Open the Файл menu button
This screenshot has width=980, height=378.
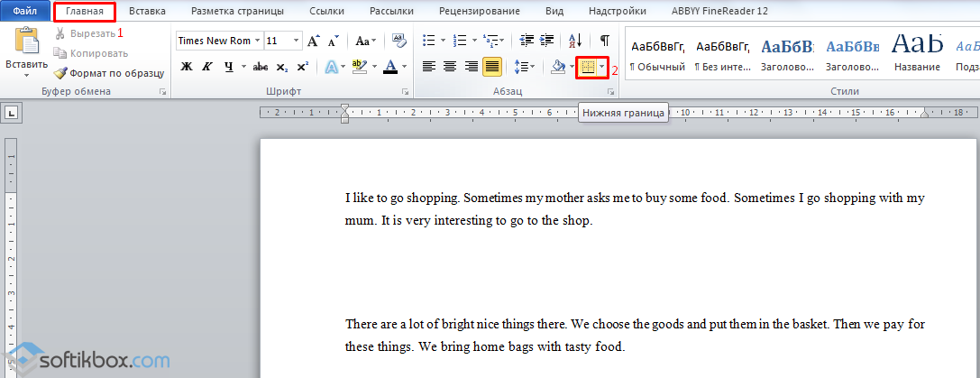tap(24, 12)
